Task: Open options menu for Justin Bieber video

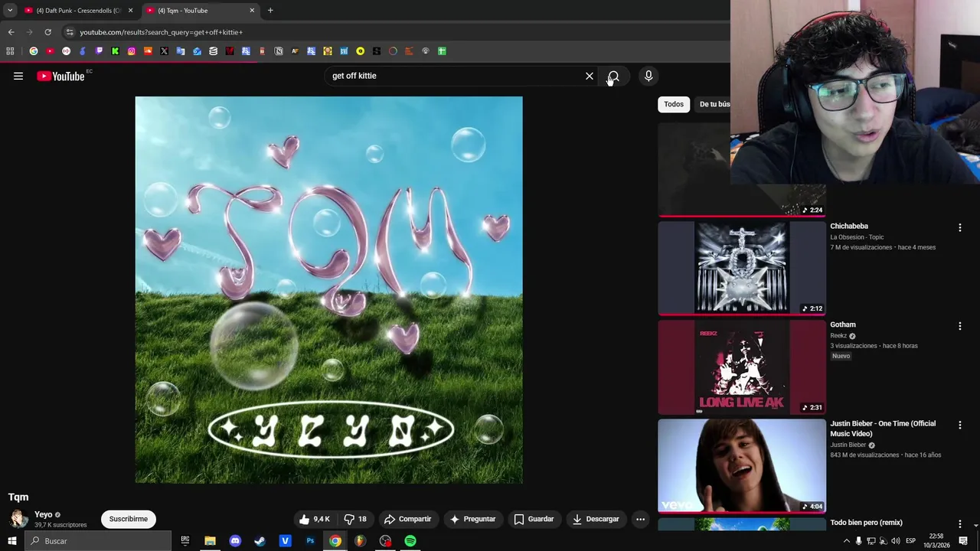Action: coord(959,425)
